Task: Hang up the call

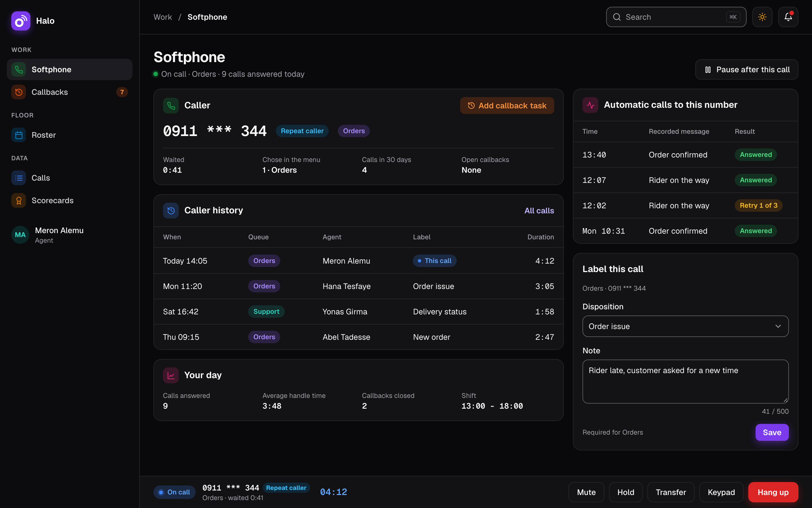Action: [x=773, y=492]
